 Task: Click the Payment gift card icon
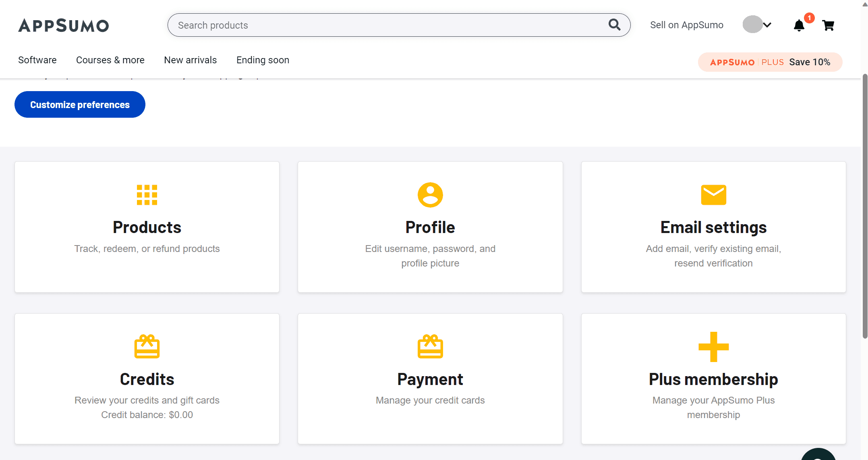coord(430,346)
